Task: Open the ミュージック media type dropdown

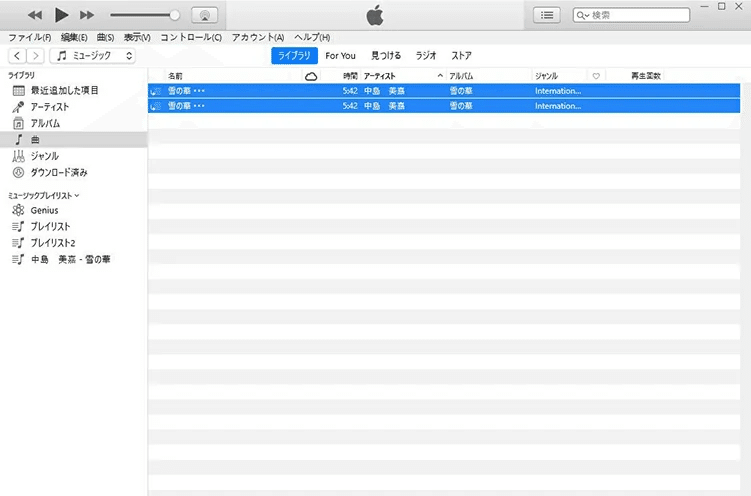Action: point(92,56)
